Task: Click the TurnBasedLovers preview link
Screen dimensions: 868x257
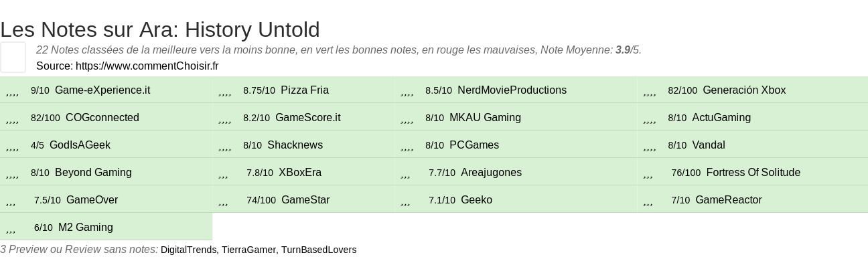Action: pos(319,250)
